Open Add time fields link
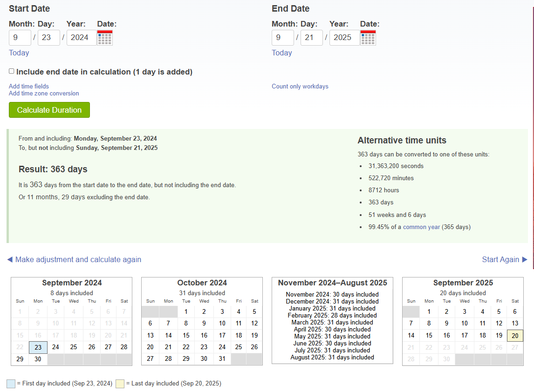 pos(29,87)
